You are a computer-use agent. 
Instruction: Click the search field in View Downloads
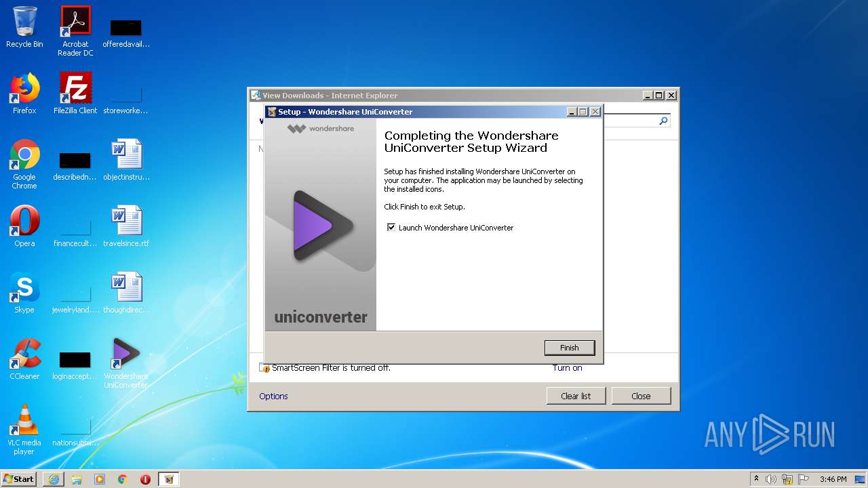pyautogui.click(x=629, y=121)
